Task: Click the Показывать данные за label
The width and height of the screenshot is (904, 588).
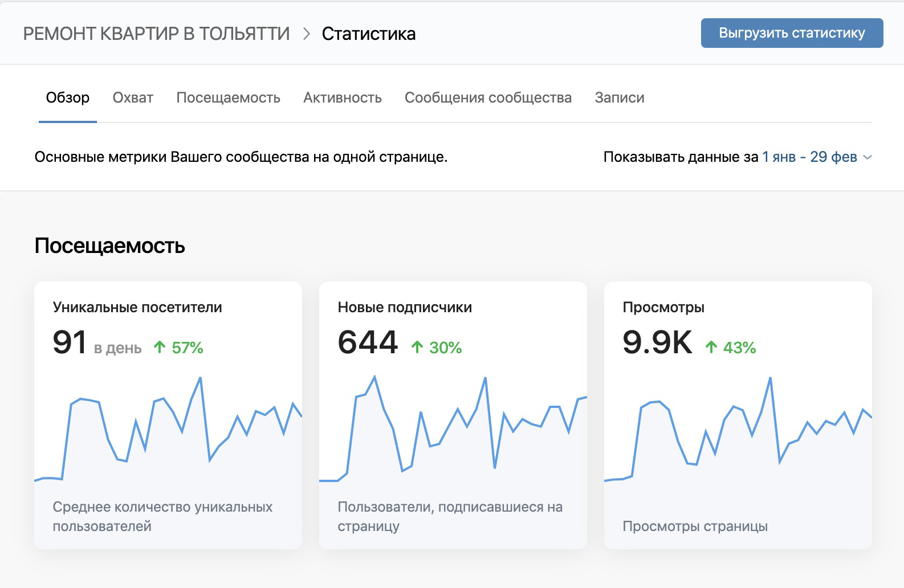Action: tap(681, 157)
